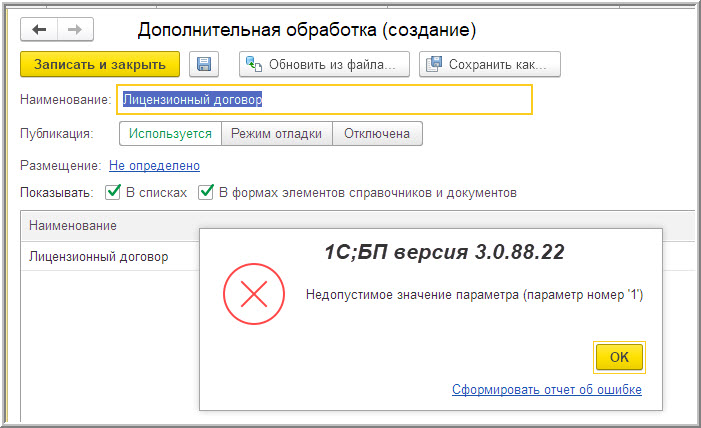Viewport: 701px width, 428px height.
Task: Click Обновить из файла... button
Action: (x=324, y=64)
